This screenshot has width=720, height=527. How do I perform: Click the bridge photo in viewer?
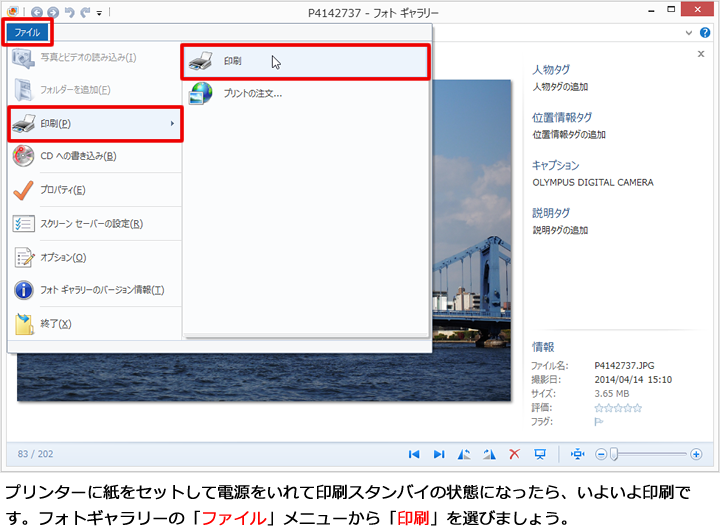tap(471, 239)
